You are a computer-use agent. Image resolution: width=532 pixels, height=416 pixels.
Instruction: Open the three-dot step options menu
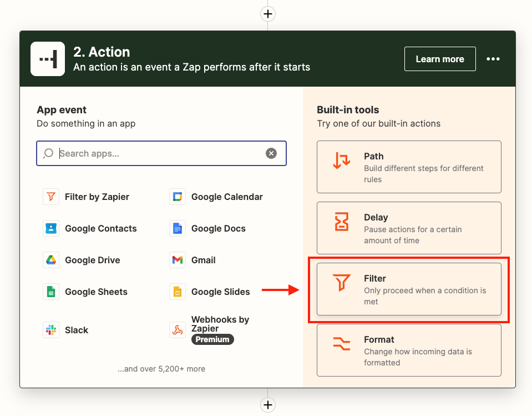tap(493, 59)
